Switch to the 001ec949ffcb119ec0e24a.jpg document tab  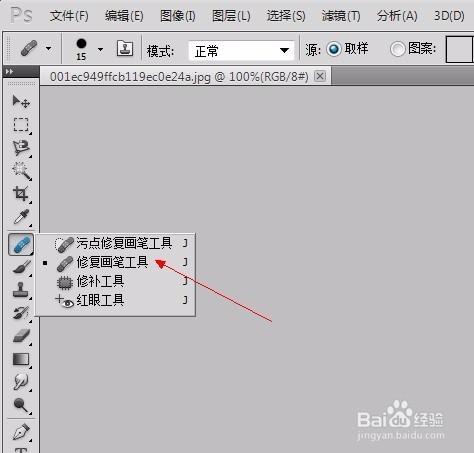point(179,77)
